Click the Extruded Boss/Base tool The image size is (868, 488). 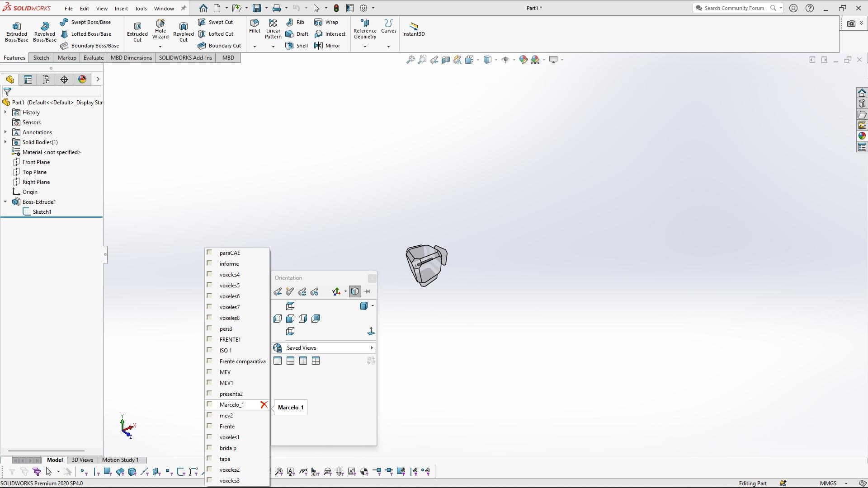(17, 32)
